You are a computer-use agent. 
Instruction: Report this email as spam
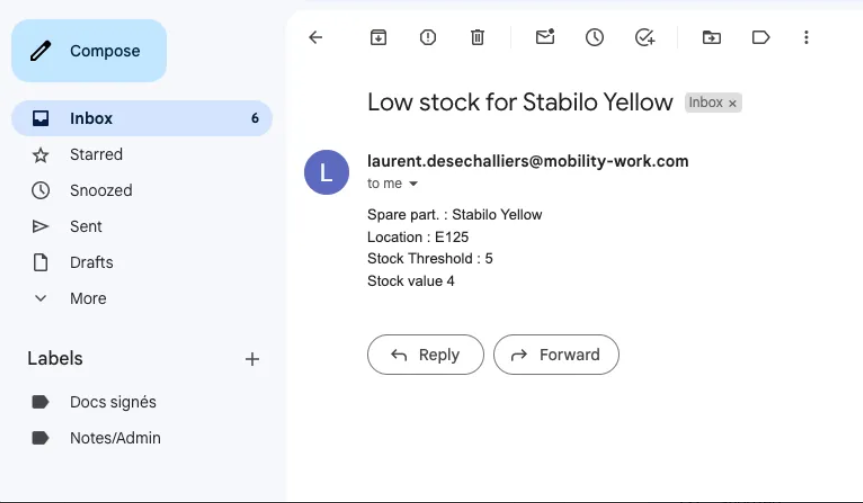coord(428,38)
